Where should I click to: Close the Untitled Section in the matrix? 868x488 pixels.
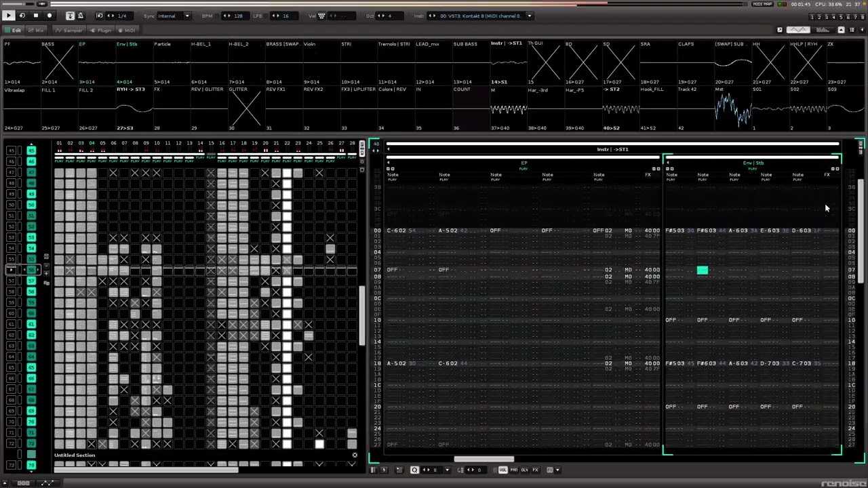354,455
